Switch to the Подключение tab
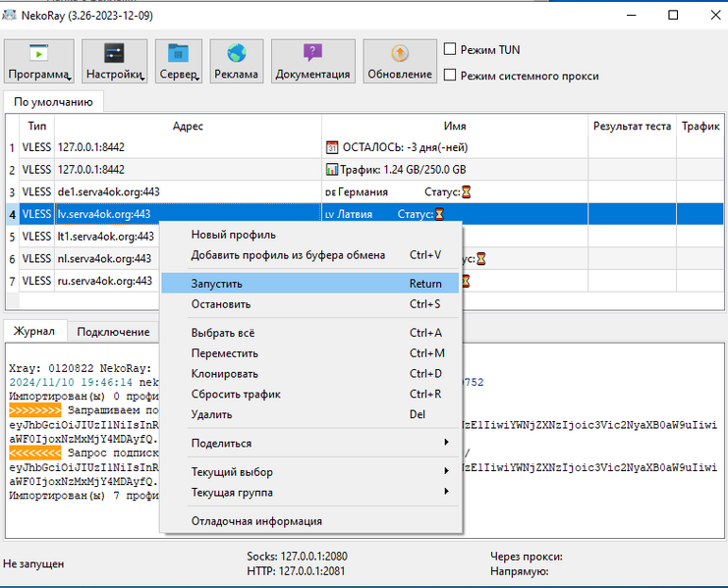The height and width of the screenshot is (588, 728). tap(113, 332)
